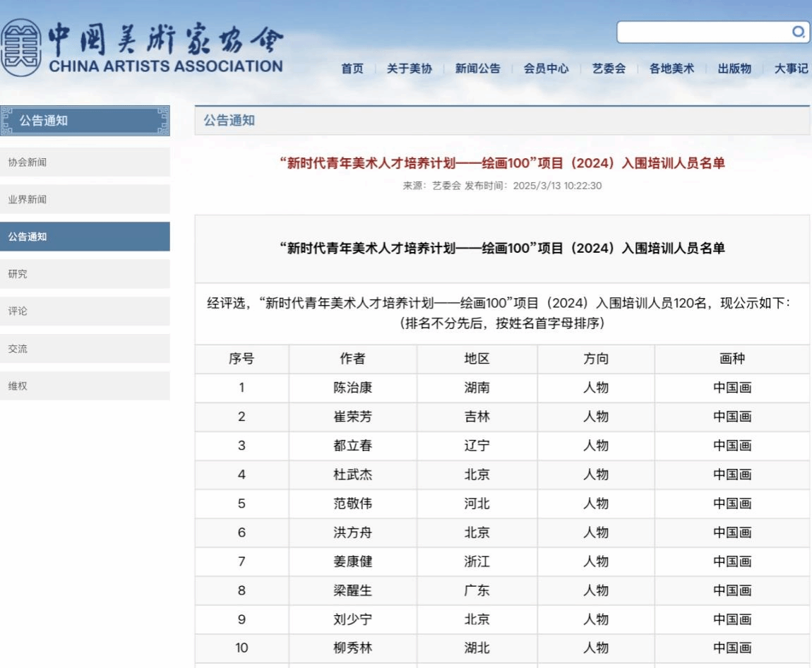This screenshot has width=812, height=668.
Task: Open the 关于美协 menu item
Action: pyautogui.click(x=409, y=68)
